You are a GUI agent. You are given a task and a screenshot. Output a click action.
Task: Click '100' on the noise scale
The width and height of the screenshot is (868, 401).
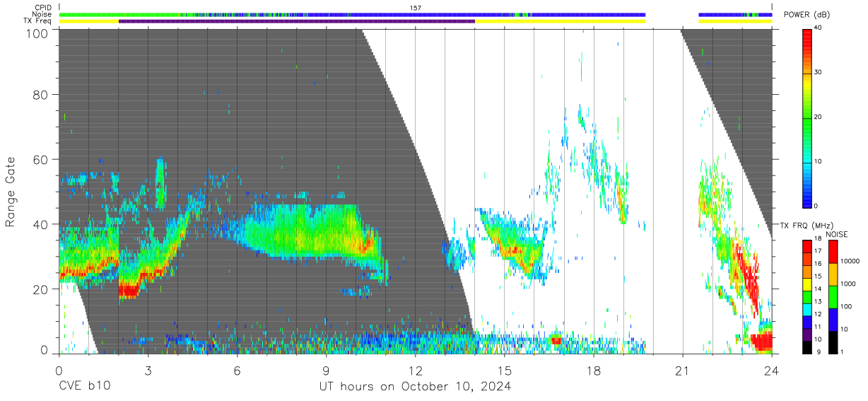pyautogui.click(x=846, y=306)
